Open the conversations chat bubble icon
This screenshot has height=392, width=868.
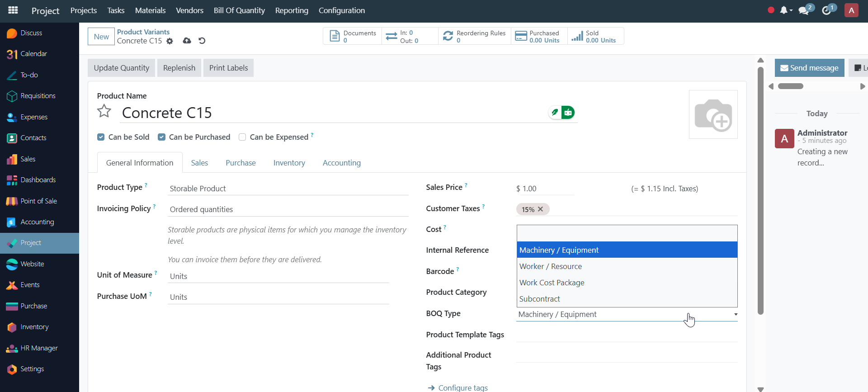click(804, 10)
